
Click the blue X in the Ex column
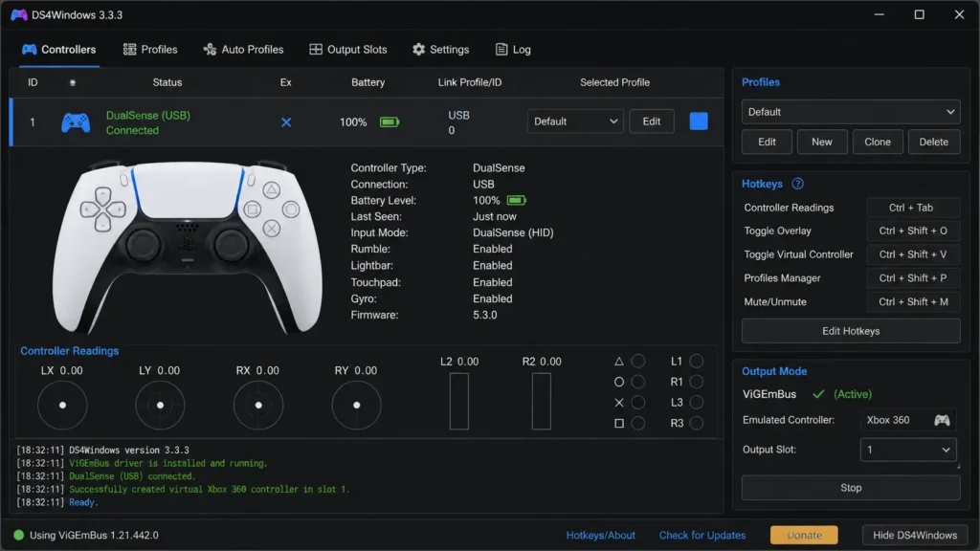(x=286, y=122)
